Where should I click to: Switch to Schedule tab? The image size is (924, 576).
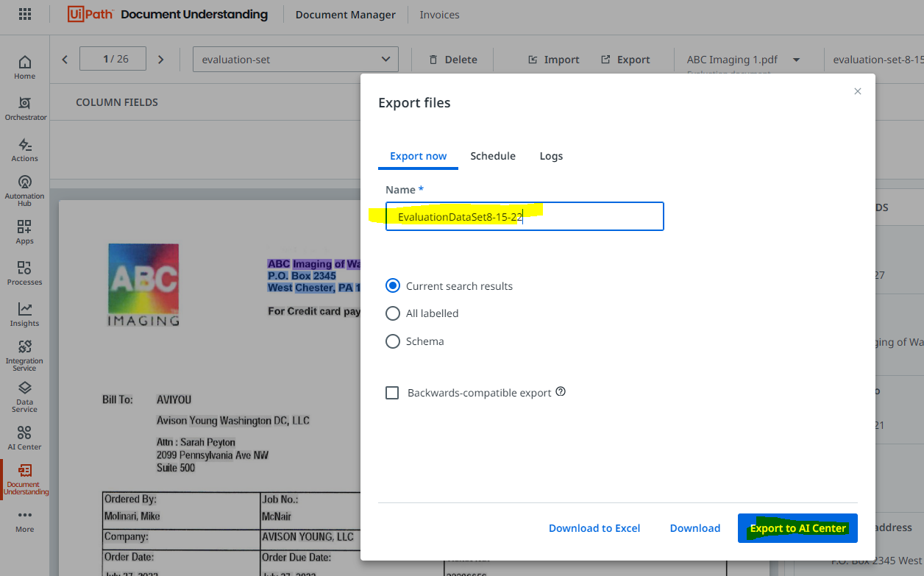click(x=493, y=156)
